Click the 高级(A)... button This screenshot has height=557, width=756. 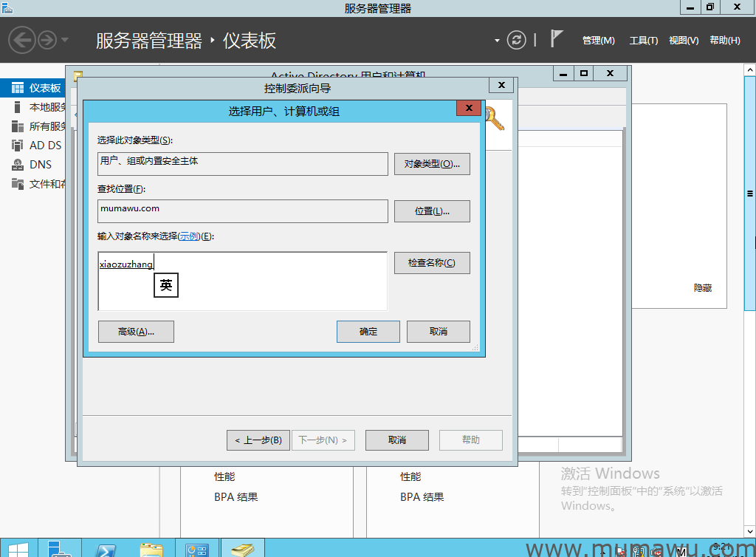click(136, 332)
